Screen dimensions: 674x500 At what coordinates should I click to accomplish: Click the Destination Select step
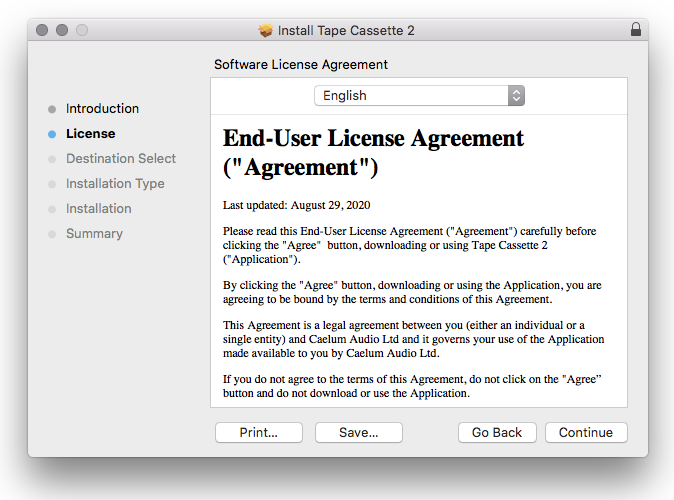[x=121, y=159]
